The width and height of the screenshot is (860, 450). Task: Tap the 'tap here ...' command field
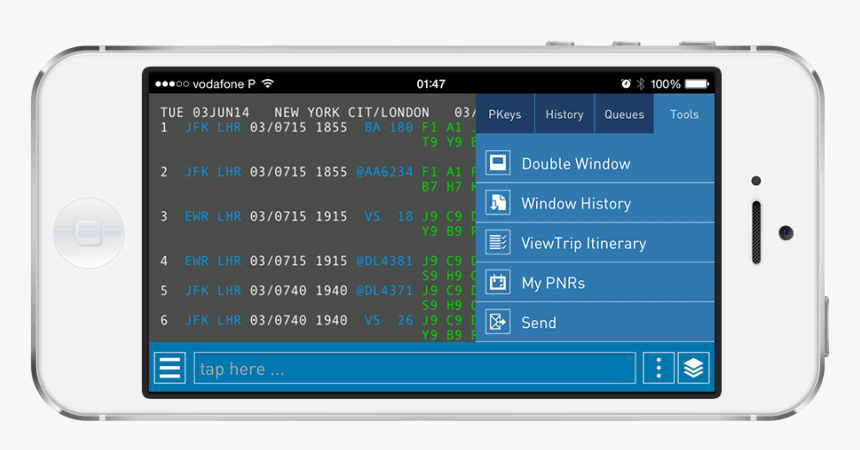point(415,368)
